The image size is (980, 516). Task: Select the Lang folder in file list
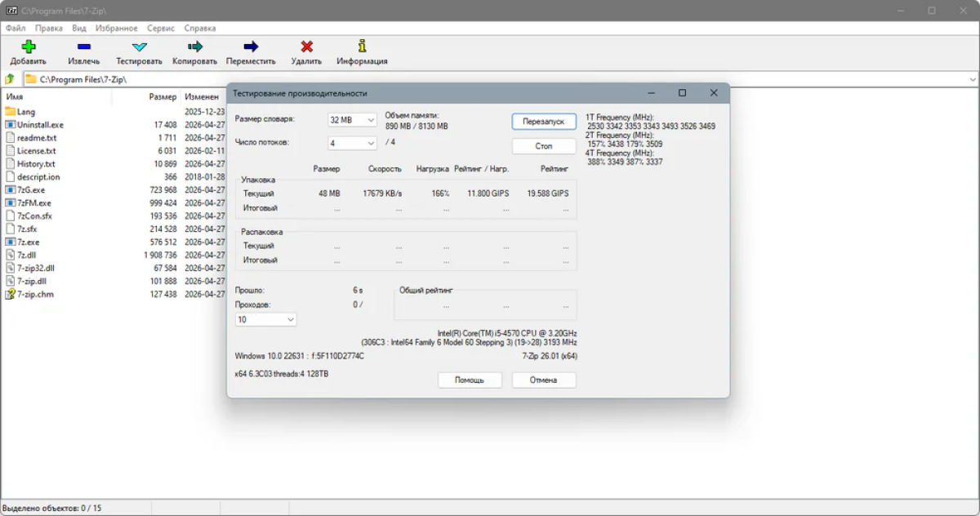[x=26, y=112]
